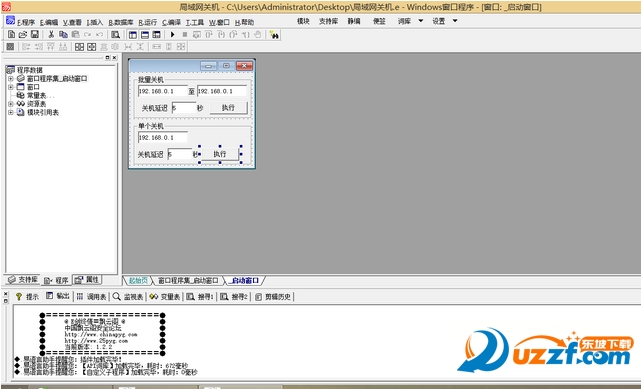Image resolution: width=641 pixels, height=389 pixels.
Task: Click the copy icon in the toolbar
Action: pos(63,35)
